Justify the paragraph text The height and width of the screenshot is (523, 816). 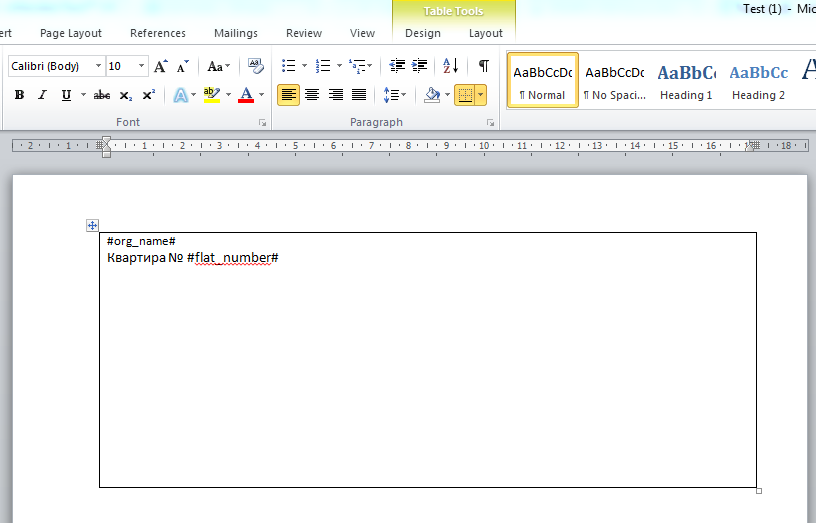359,95
